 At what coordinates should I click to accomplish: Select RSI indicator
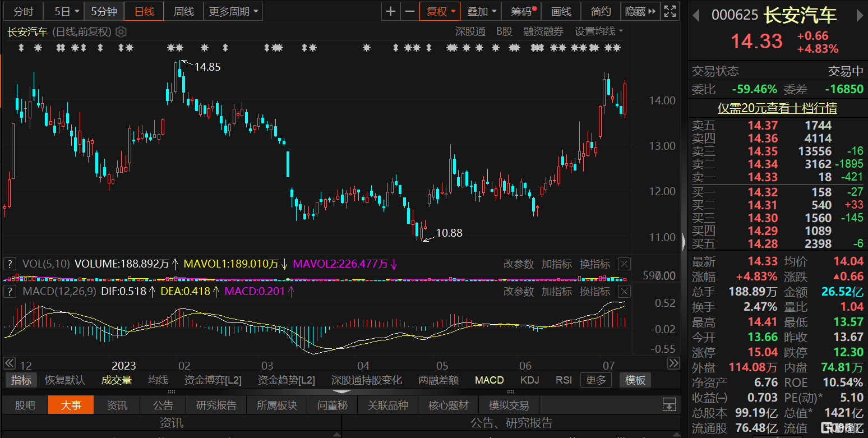[564, 380]
